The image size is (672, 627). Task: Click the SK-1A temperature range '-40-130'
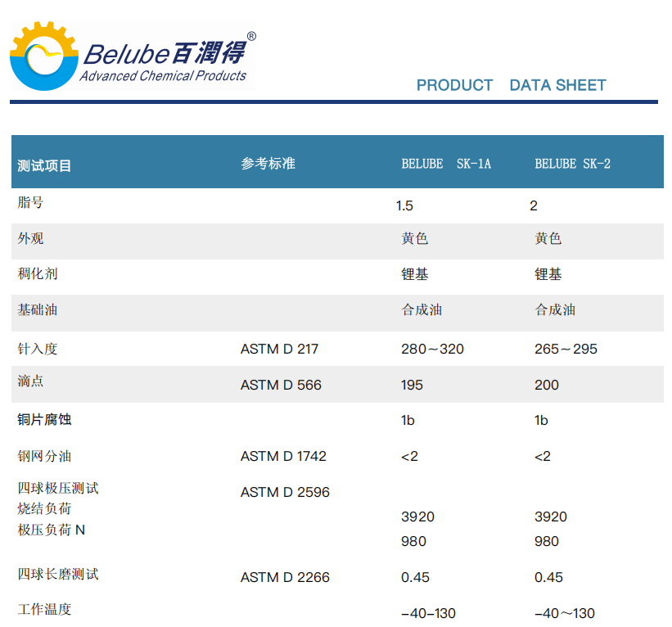pyautogui.click(x=428, y=614)
